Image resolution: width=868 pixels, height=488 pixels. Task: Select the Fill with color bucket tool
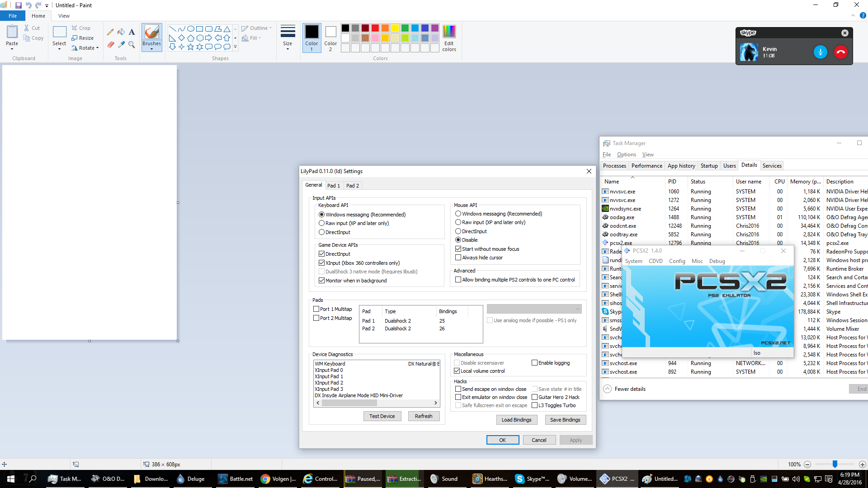tap(121, 32)
